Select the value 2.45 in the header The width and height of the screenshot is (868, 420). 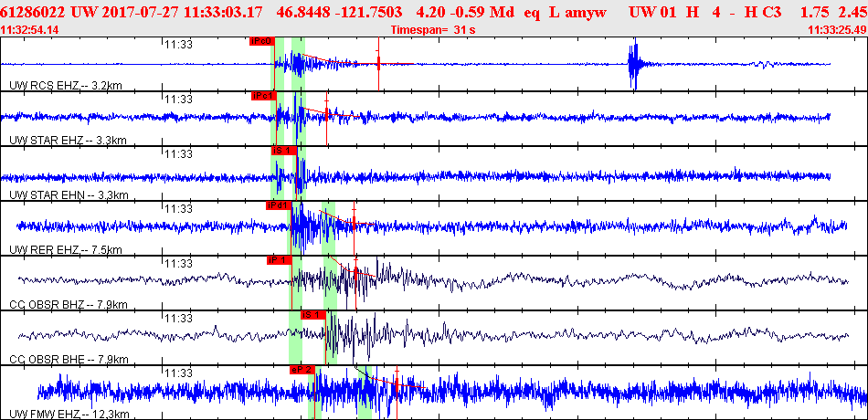(852, 12)
